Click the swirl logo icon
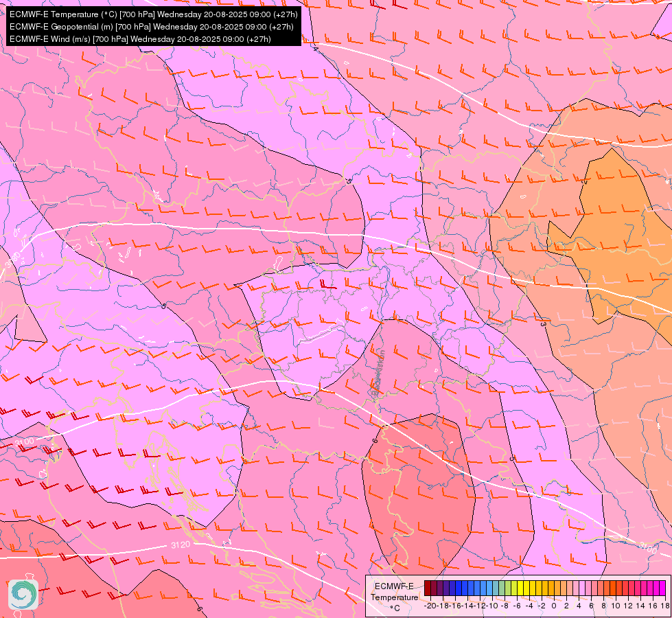This screenshot has height=618, width=672. [x=23, y=595]
